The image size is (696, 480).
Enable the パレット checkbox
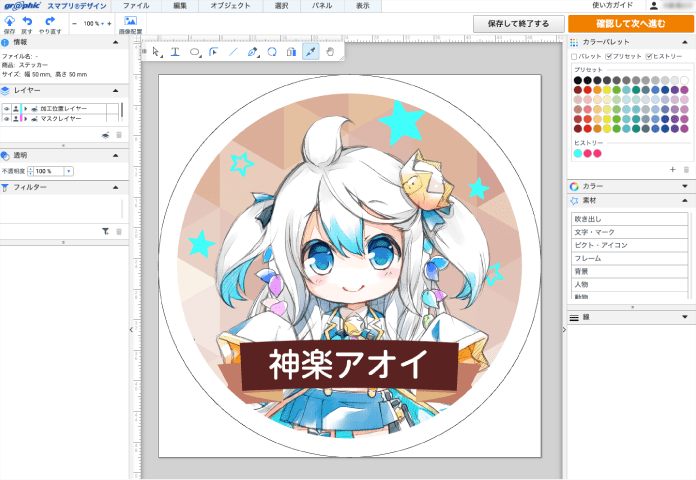[574, 57]
